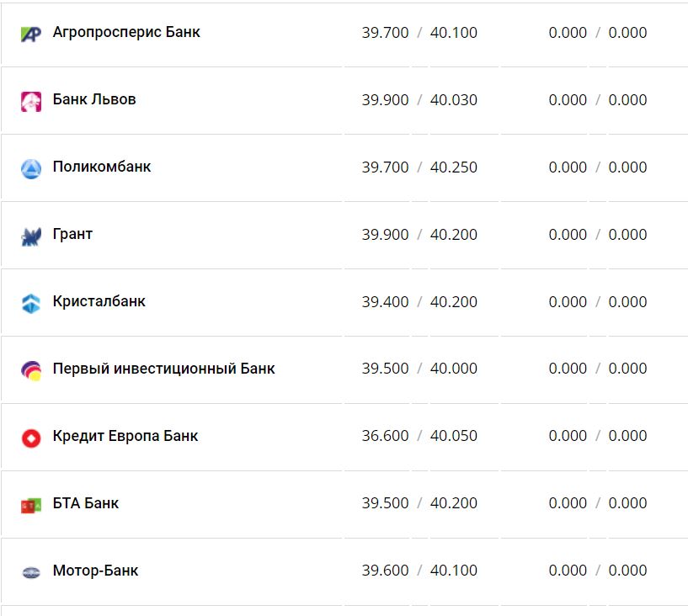Click the Мотор-Банк oval logo icon

coord(31,571)
